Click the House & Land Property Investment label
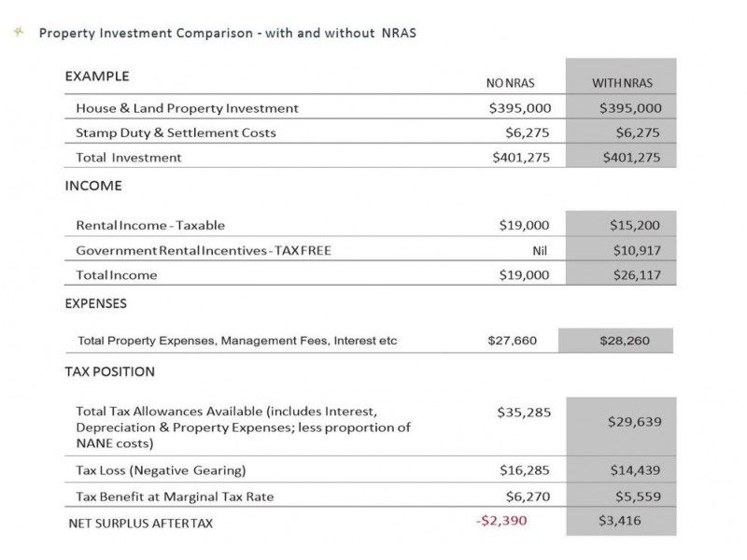This screenshot has width=747, height=560. (187, 108)
